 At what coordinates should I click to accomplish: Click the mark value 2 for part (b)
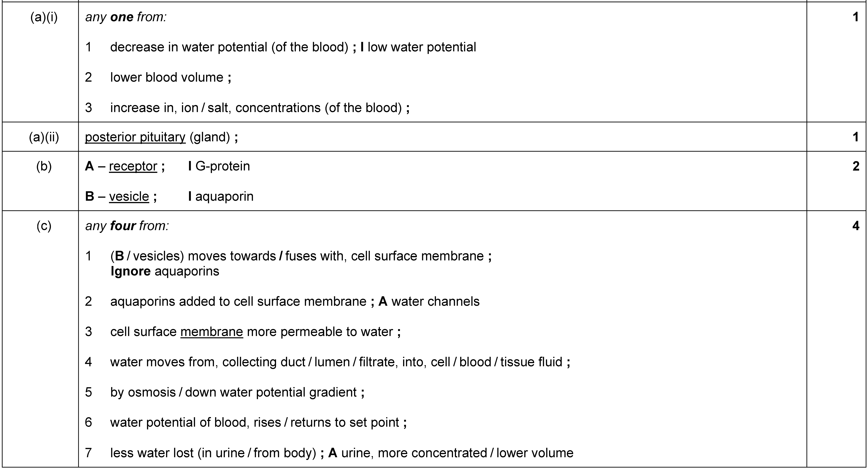856,166
